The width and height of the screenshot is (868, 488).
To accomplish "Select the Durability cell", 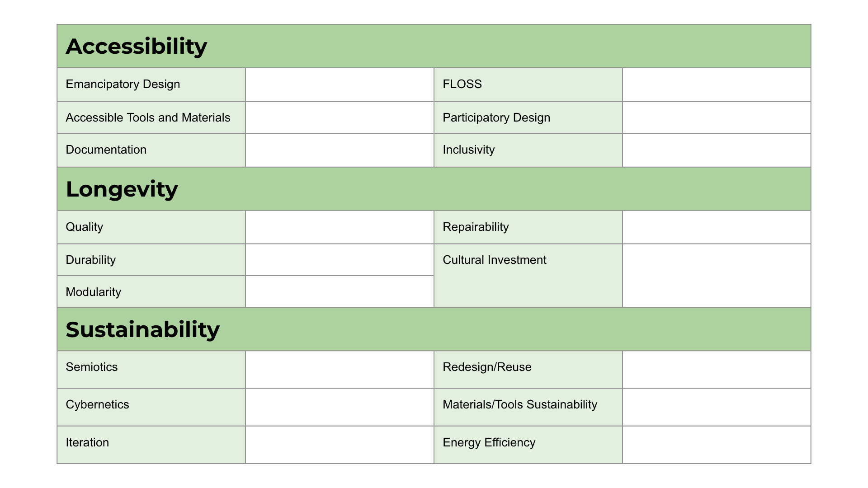I will [x=151, y=260].
